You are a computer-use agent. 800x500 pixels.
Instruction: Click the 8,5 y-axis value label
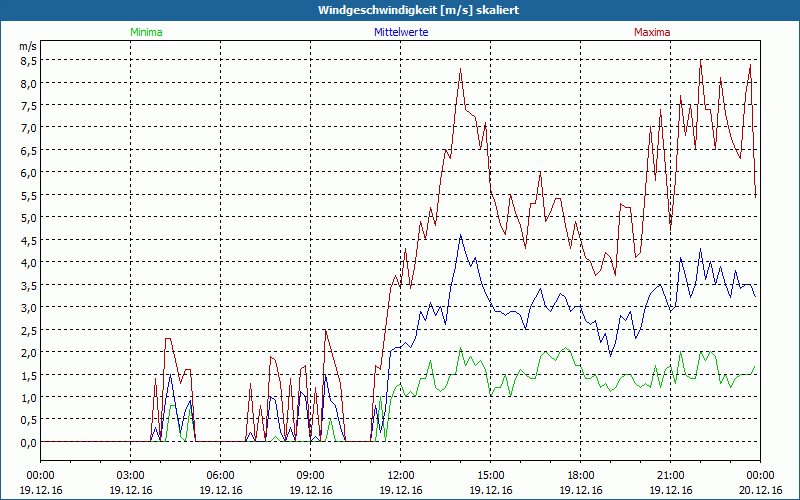coord(29,60)
